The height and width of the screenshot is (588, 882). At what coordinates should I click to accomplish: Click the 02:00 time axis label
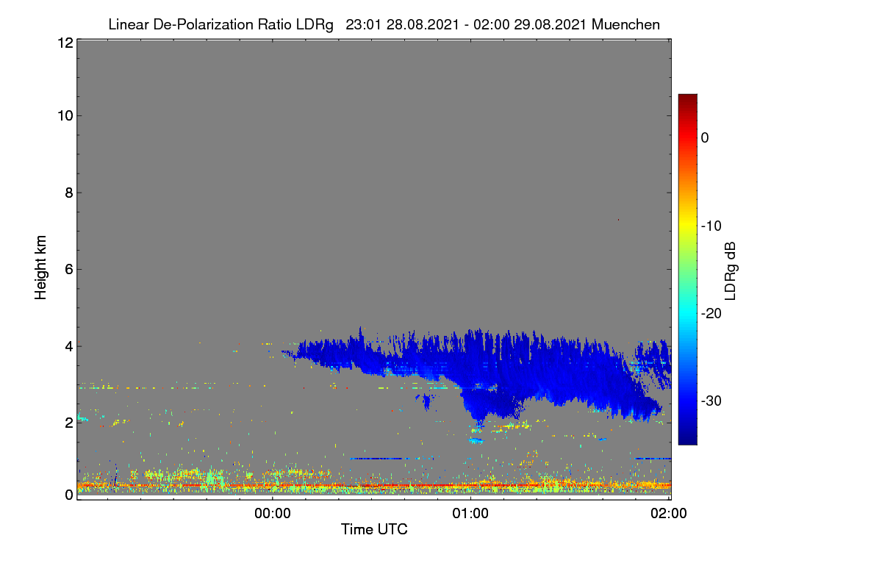[670, 514]
